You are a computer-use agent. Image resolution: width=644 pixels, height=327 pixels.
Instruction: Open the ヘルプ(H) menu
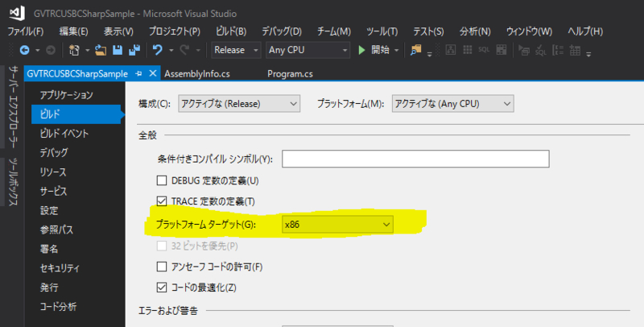pyautogui.click(x=585, y=31)
